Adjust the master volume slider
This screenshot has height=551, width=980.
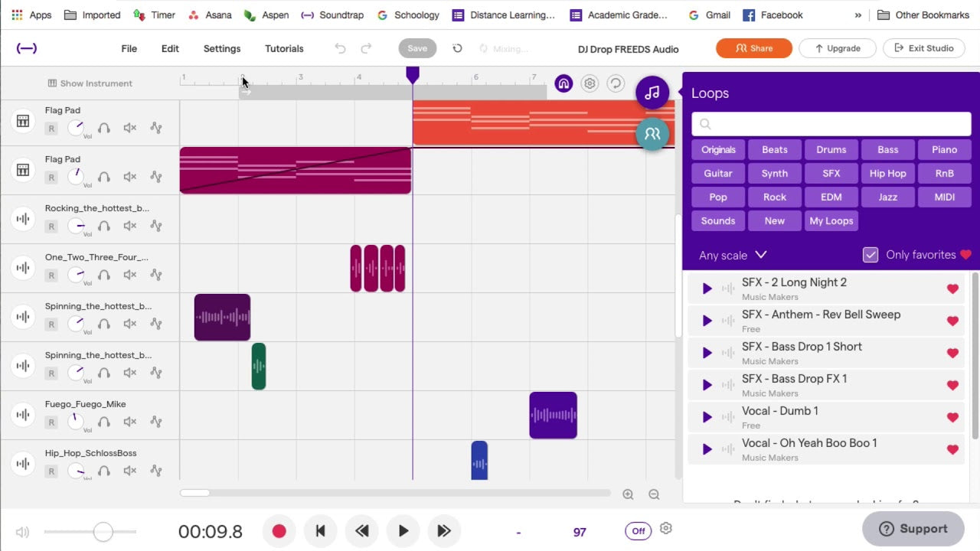103,531
